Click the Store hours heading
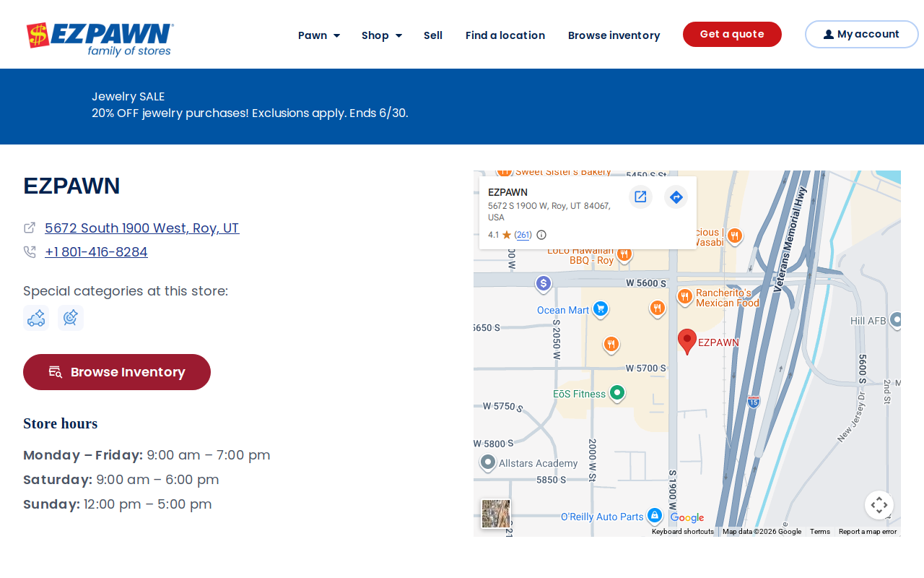The height and width of the screenshot is (578, 924). [x=61, y=423]
